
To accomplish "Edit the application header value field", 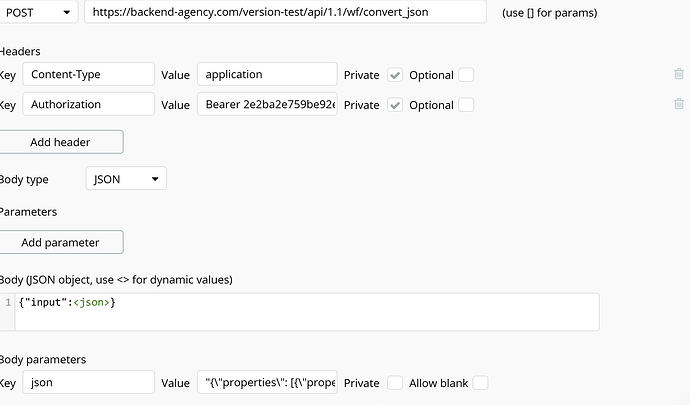I will (267, 74).
